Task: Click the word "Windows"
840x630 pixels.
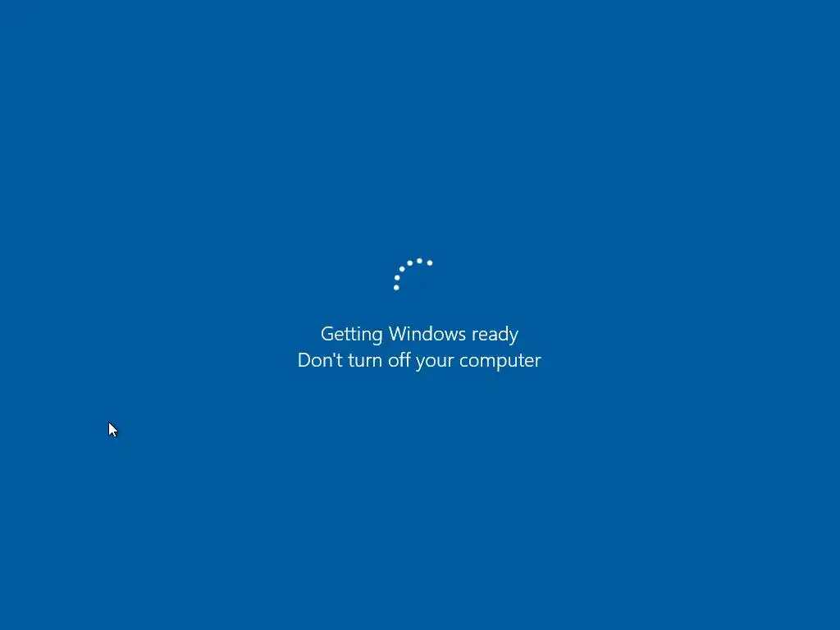Action: (427, 334)
